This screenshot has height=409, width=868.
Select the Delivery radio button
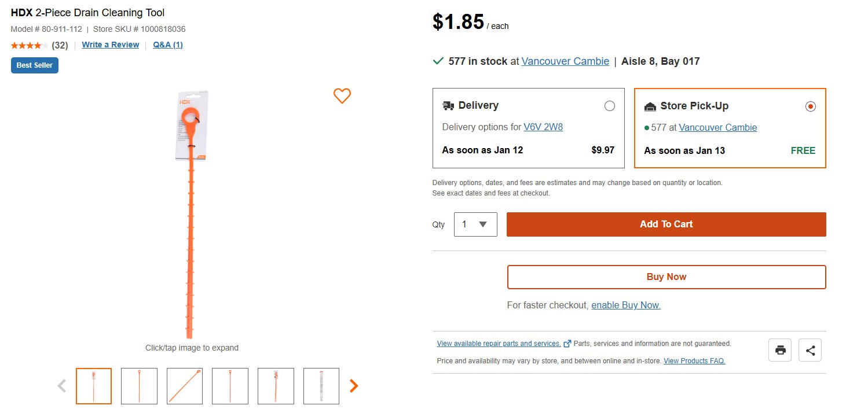(609, 106)
